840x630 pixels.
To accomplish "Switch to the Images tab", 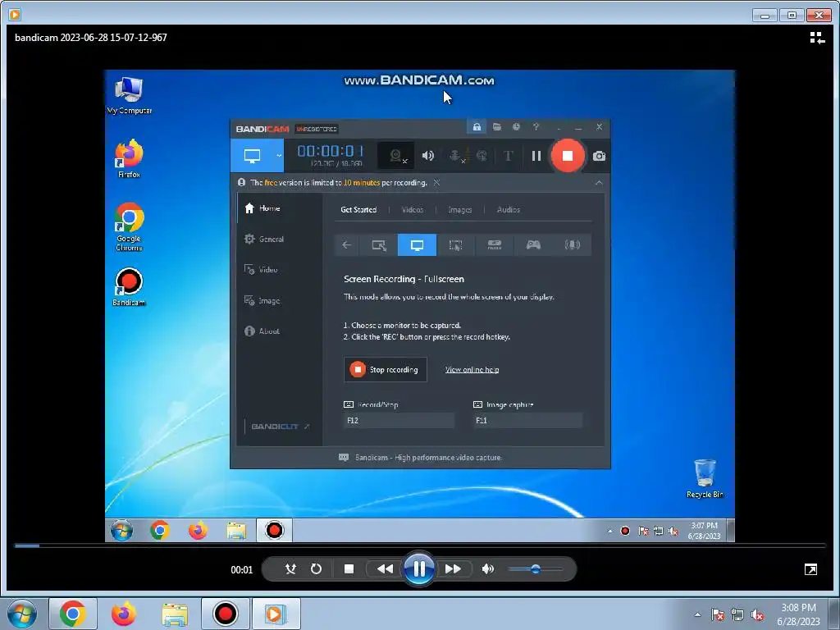I will point(459,209).
